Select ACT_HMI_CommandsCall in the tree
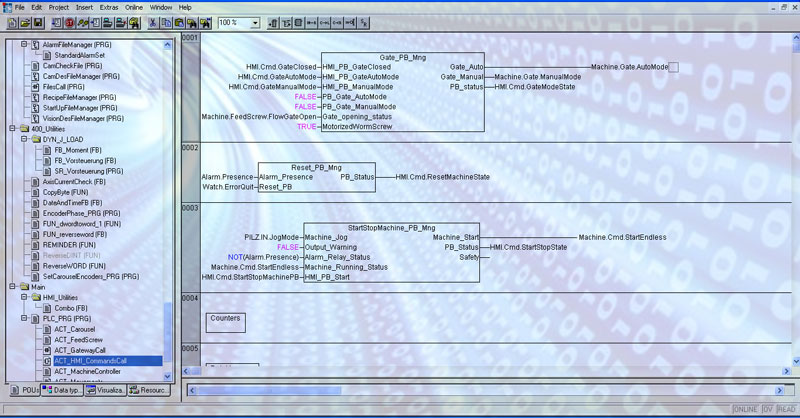Viewport: 800px width, 418px height. 90,361
